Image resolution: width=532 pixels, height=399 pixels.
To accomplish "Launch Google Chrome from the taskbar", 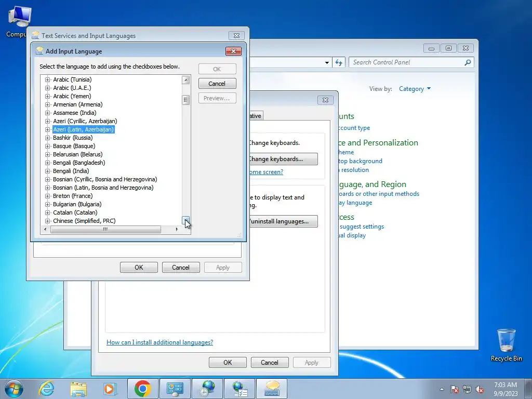I will [142, 389].
